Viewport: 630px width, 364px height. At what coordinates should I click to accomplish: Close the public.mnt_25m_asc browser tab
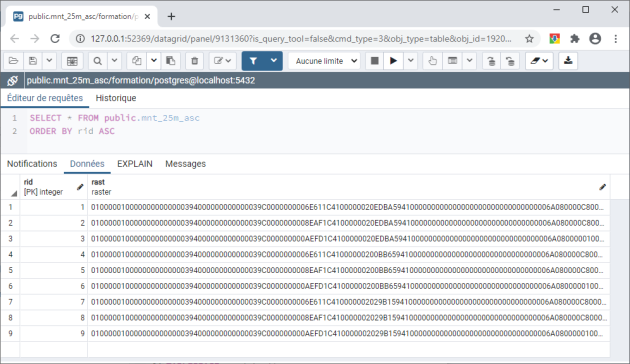tap(147, 16)
